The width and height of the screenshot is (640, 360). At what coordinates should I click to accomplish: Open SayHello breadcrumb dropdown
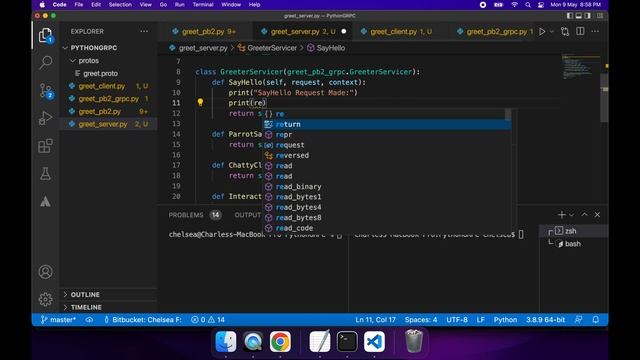(x=326, y=48)
